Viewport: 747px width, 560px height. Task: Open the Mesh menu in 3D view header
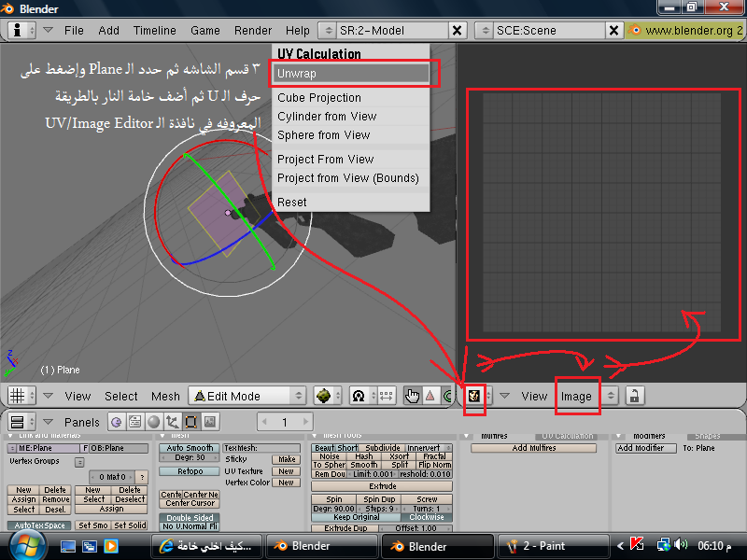pyautogui.click(x=166, y=396)
